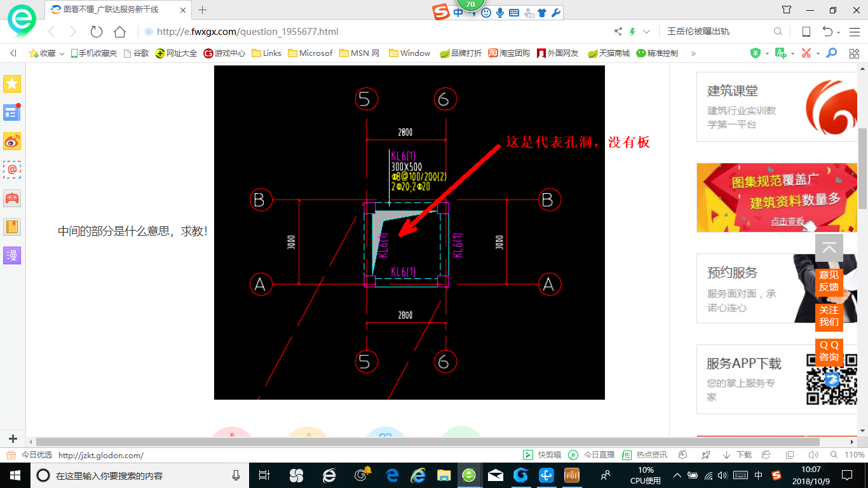Add a sidebar app with plus icon
The height and width of the screenshot is (488, 868).
point(12,439)
